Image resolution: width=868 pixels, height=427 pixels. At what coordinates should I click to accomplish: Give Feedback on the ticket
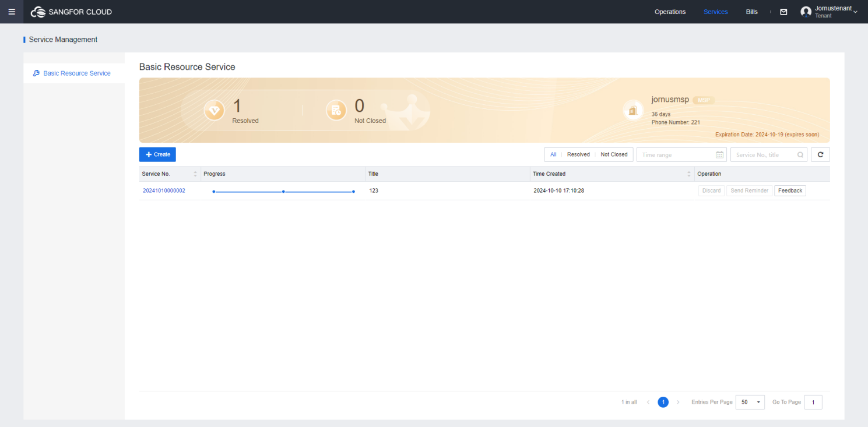tap(790, 190)
